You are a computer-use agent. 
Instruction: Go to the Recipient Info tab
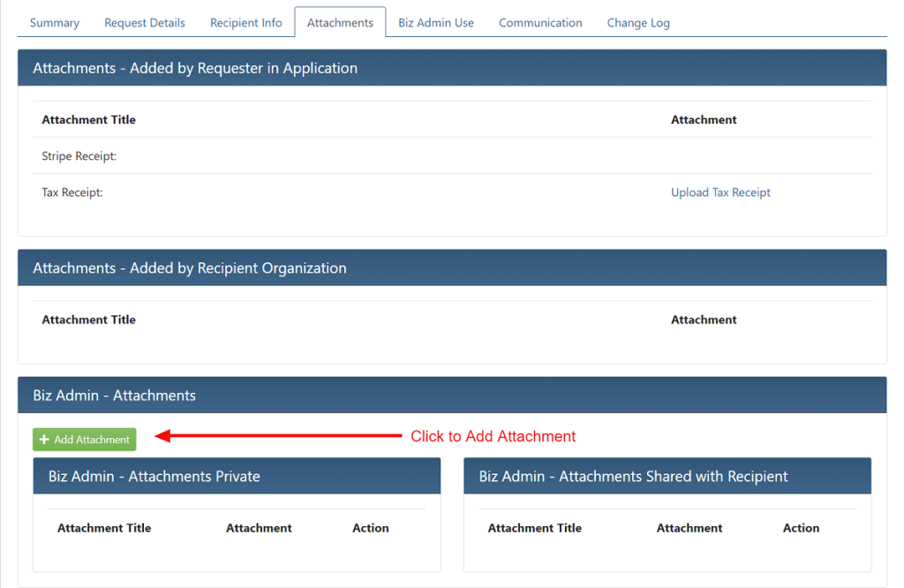click(x=246, y=23)
